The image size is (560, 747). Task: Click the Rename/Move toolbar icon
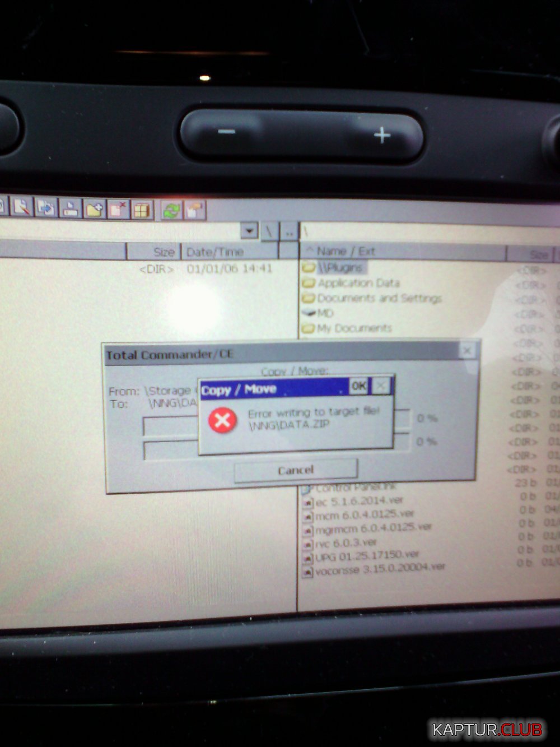click(70, 208)
